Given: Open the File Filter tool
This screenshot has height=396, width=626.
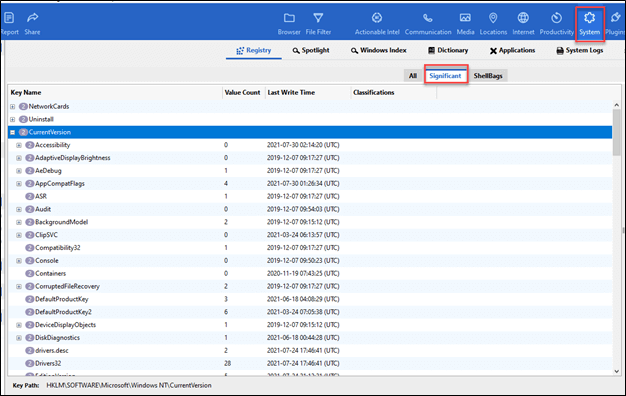Looking at the screenshot, I should (318, 23).
